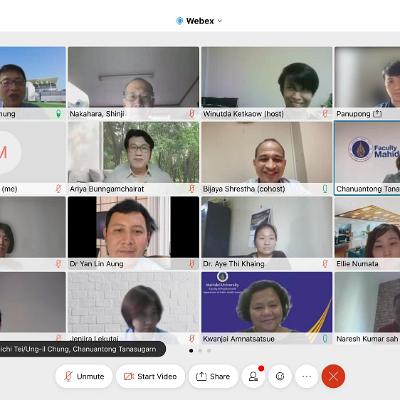This screenshot has height=400, width=400.
Task: Click muted mic icon on the (me) tile
Action: [58, 189]
